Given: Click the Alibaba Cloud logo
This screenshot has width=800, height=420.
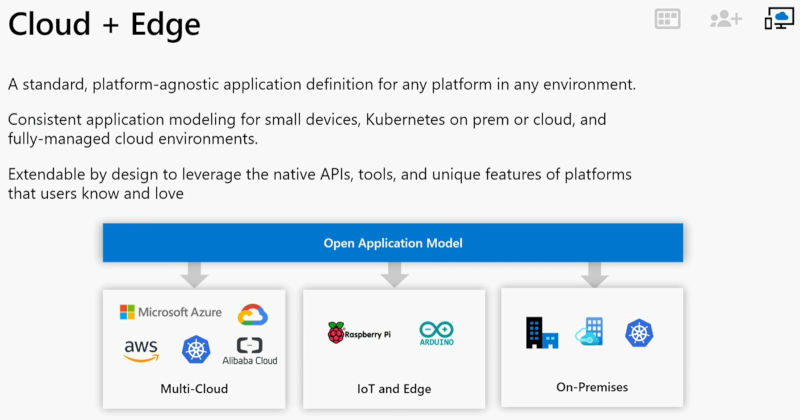Looking at the screenshot, I should (x=249, y=351).
